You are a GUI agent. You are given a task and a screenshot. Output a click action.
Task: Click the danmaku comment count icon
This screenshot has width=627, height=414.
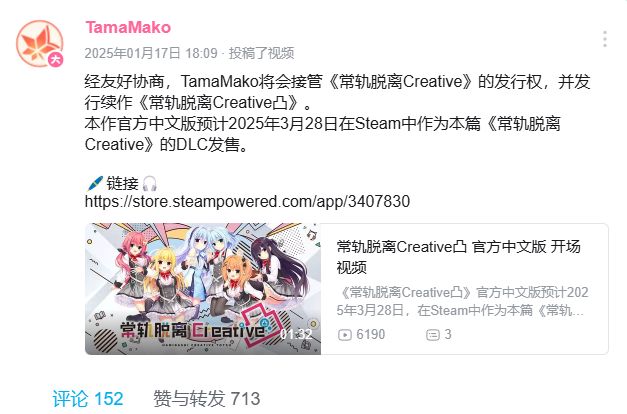433,334
